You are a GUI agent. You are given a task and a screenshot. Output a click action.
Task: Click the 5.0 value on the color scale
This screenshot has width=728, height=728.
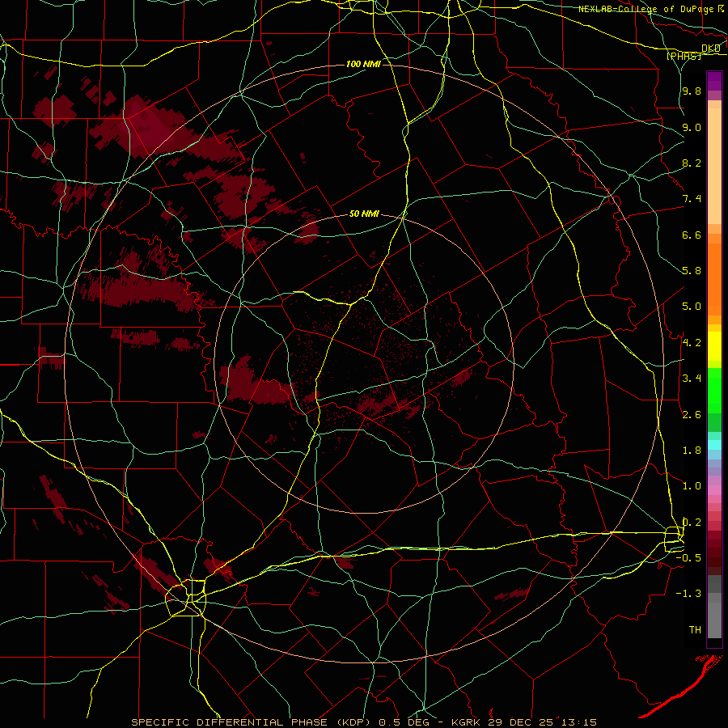[x=692, y=307]
